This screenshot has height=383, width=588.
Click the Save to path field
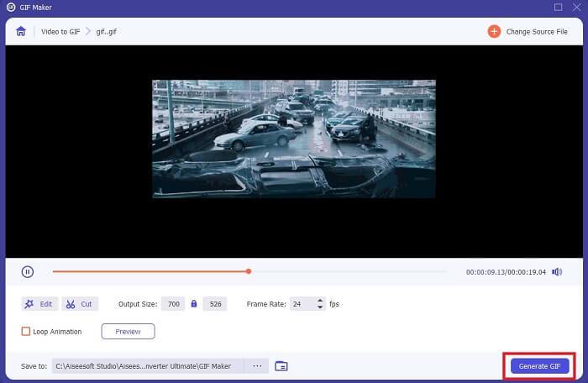(x=148, y=365)
